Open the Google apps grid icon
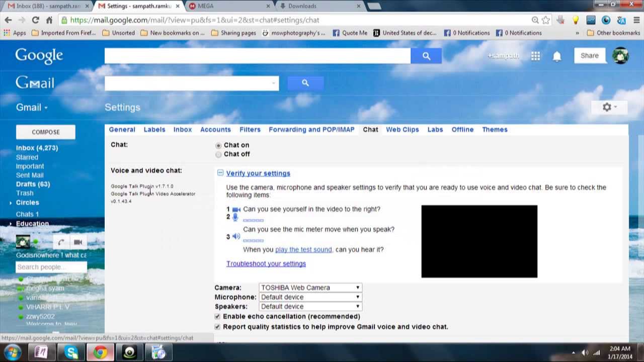Screen dimensions: 644x362 click(535, 56)
